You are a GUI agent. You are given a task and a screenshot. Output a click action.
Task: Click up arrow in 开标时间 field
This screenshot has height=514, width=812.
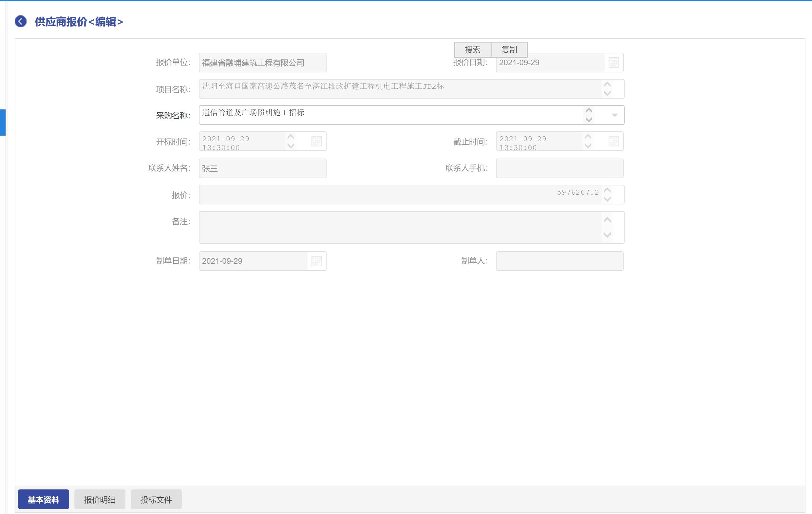click(291, 137)
